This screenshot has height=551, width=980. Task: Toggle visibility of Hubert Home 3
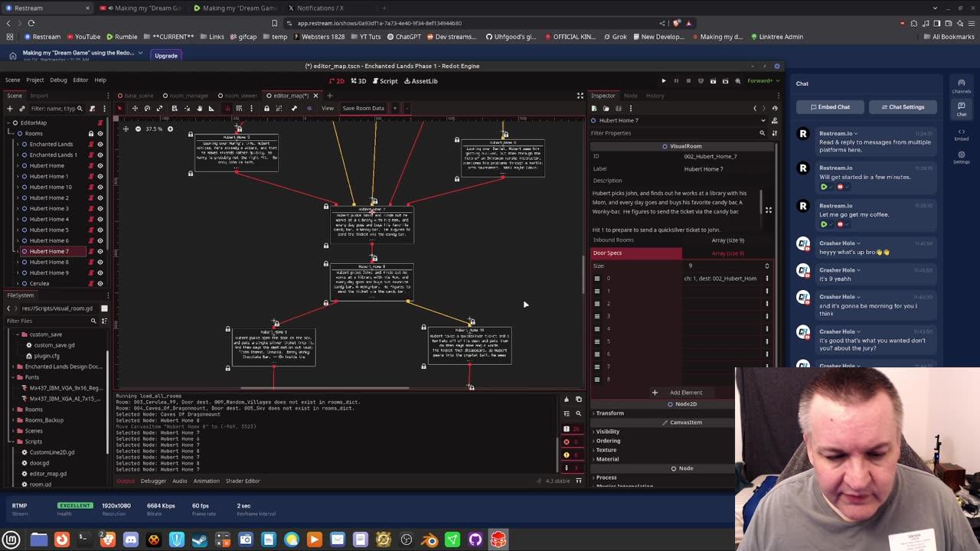[x=100, y=208]
